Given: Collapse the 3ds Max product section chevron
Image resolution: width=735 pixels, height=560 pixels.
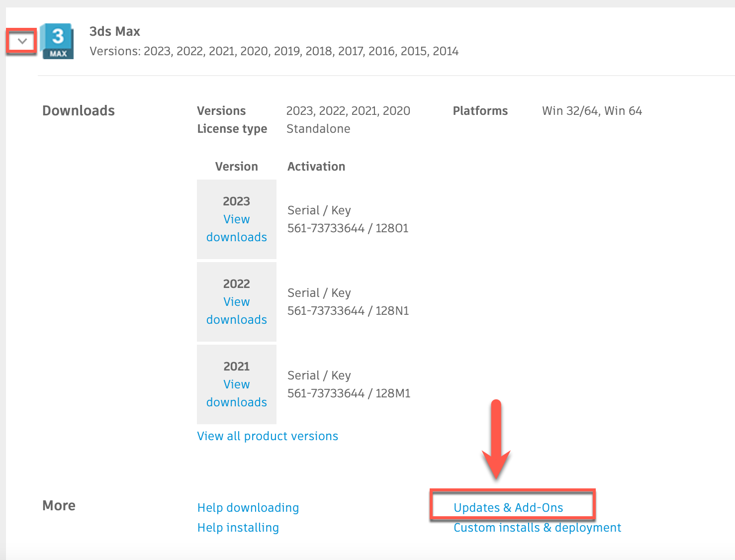Looking at the screenshot, I should point(22,41).
